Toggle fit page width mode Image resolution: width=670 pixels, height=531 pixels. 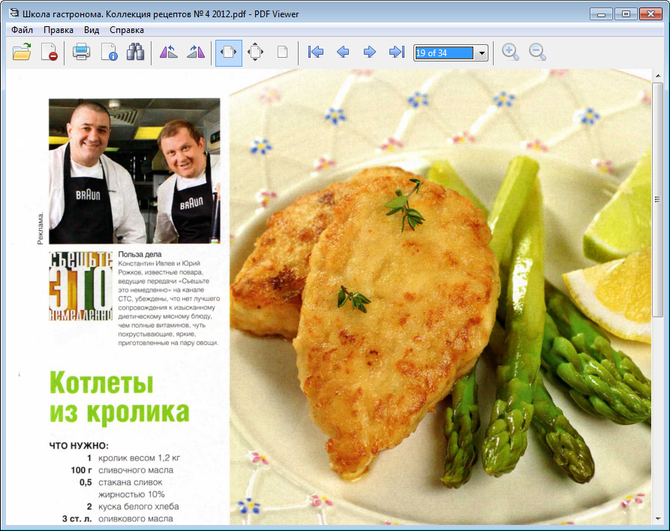coord(229,53)
